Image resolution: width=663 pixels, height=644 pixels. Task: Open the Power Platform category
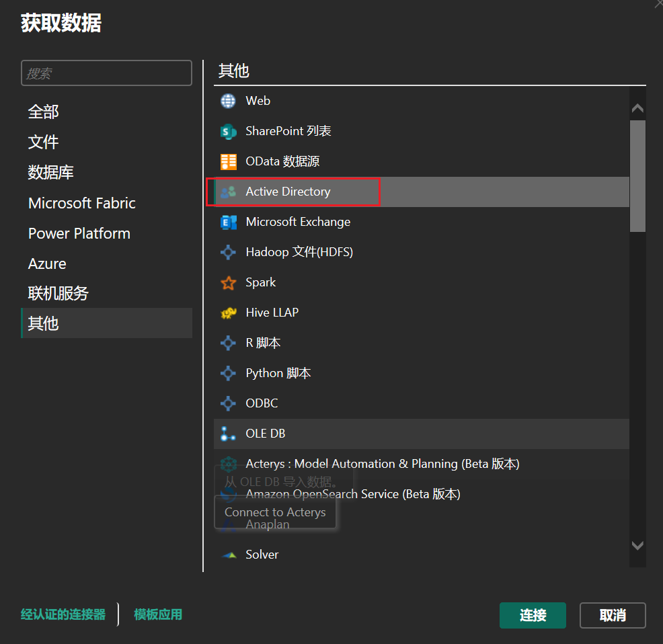[106, 233]
